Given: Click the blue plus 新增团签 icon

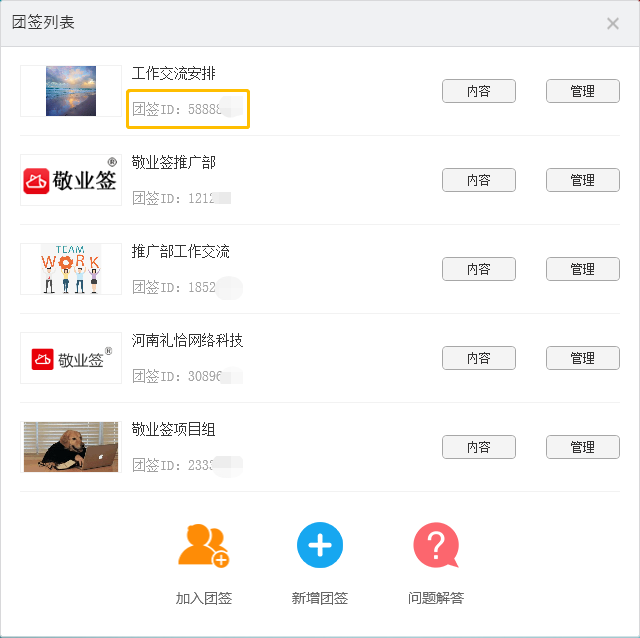Looking at the screenshot, I should 320,545.
